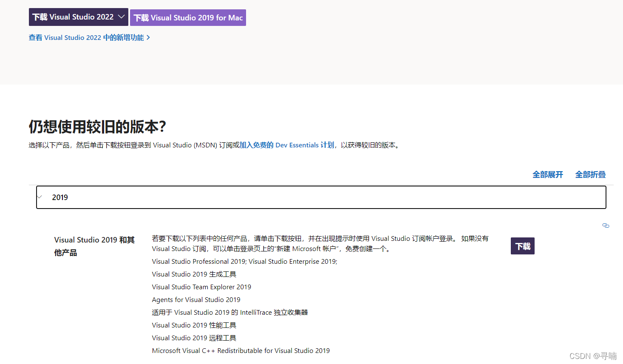This screenshot has height=364, width=623.
Task: Open 加入免费的 Dev Essentials 计划 link
Action: pos(287,145)
